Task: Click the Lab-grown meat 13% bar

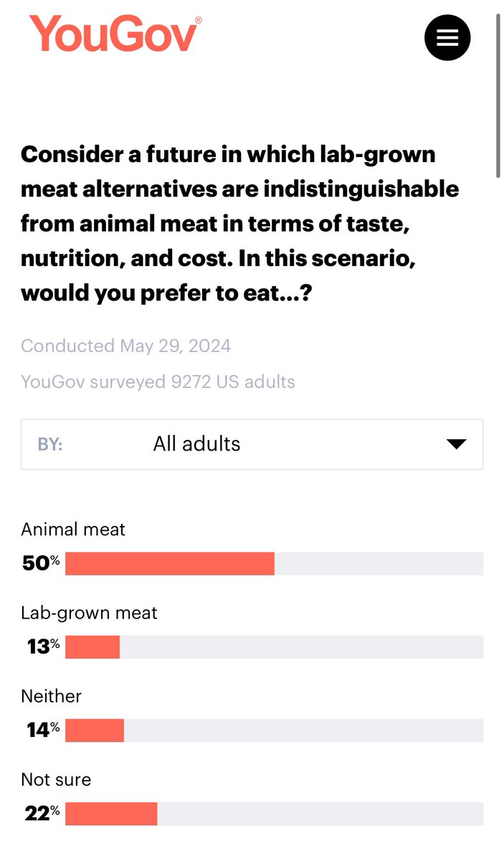Action: (x=274, y=647)
